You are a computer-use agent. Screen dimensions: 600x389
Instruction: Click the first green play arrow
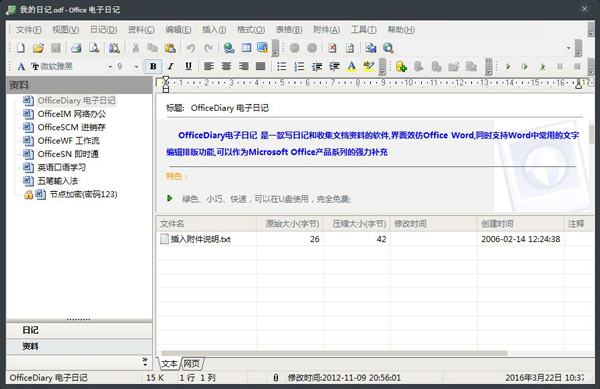tap(508, 67)
